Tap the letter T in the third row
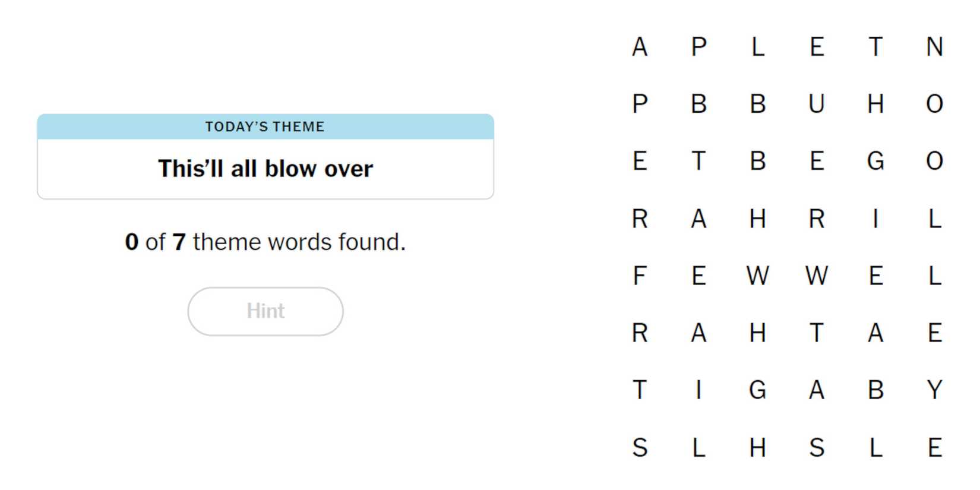 698,161
